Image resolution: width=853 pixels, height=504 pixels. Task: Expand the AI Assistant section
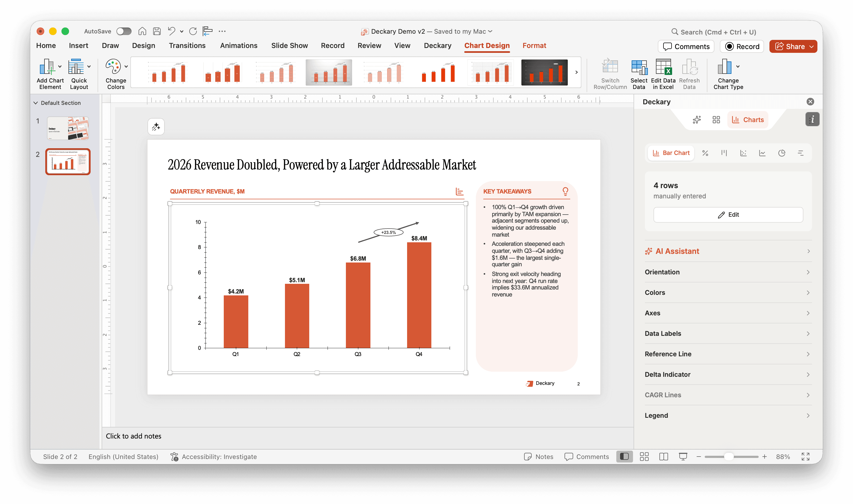coord(728,251)
